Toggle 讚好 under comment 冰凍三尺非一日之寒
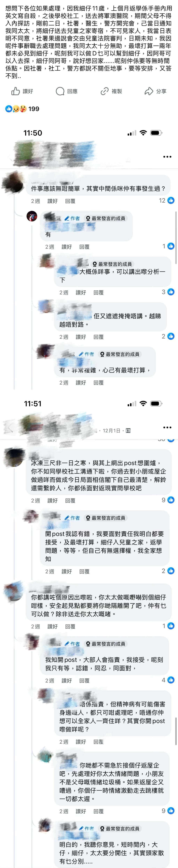Viewport: 178px width, 868px height. (x=52, y=500)
